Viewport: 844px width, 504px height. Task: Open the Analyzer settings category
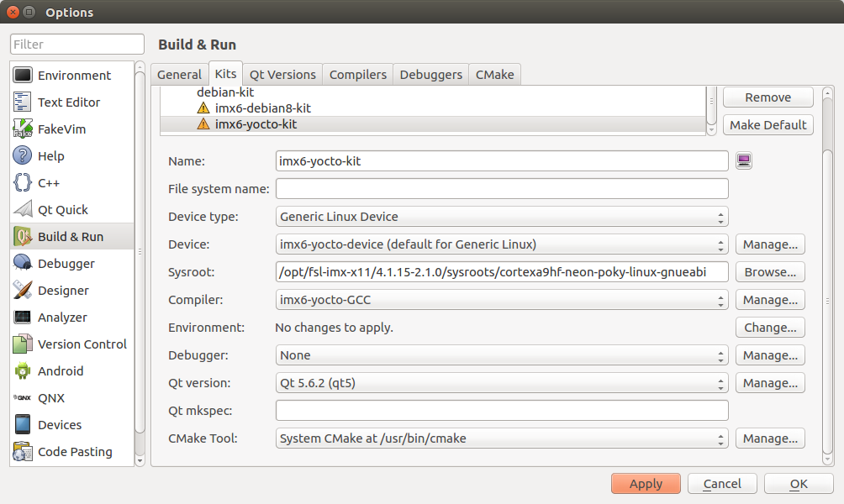(x=62, y=318)
